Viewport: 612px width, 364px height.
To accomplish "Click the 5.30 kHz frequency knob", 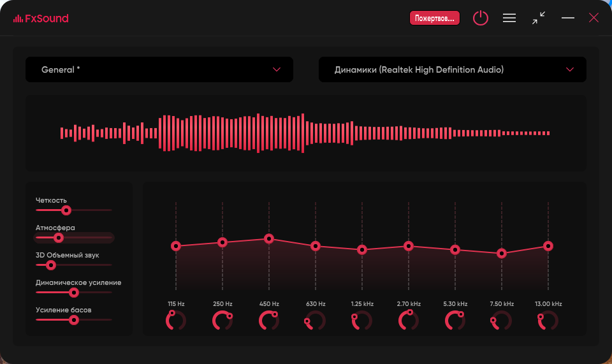I will pos(455,320).
